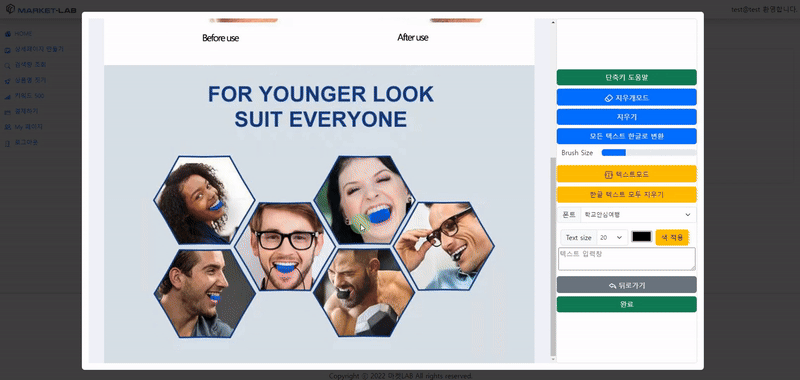Open 단축키 도움말 shortcut help

(x=627, y=78)
